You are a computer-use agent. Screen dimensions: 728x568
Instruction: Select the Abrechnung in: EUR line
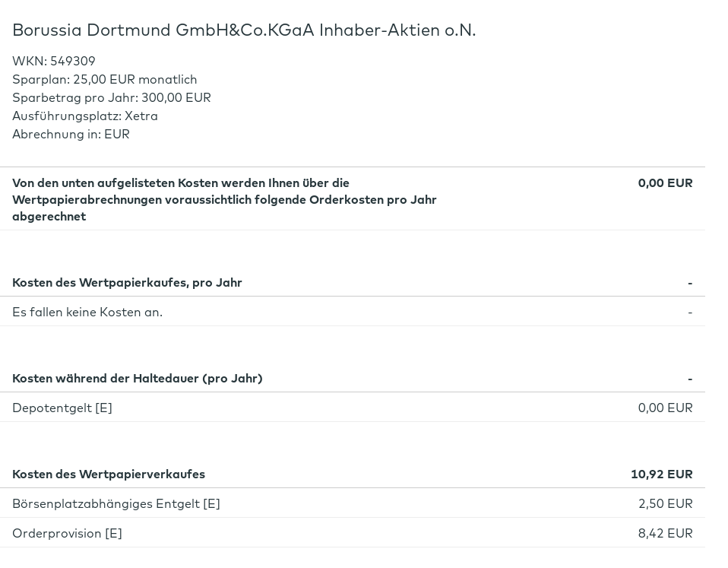click(71, 134)
